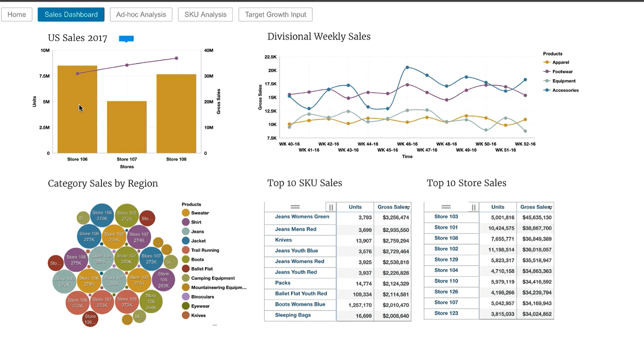Screen dimensions: 644x352
Task: Click the Store 107 bar in US Sales chart
Action: (x=127, y=127)
